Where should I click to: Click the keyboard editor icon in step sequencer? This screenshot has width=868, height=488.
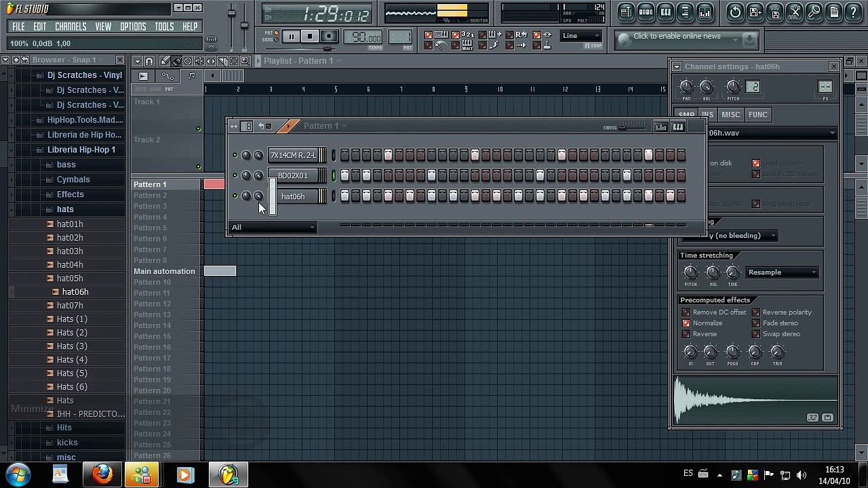(677, 127)
